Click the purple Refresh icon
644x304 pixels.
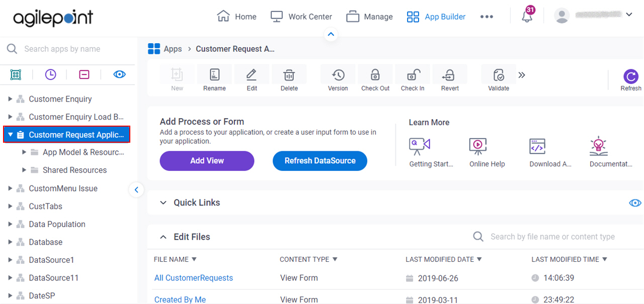tap(631, 76)
